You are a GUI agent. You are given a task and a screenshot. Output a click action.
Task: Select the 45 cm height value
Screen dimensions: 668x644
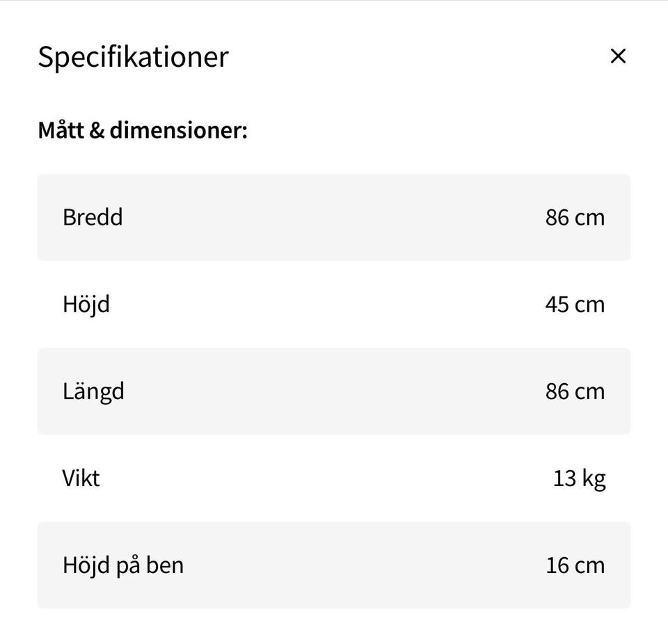(x=575, y=304)
